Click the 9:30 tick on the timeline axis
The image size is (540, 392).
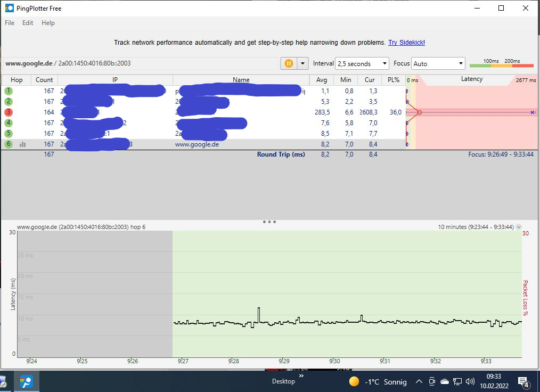tap(334, 361)
